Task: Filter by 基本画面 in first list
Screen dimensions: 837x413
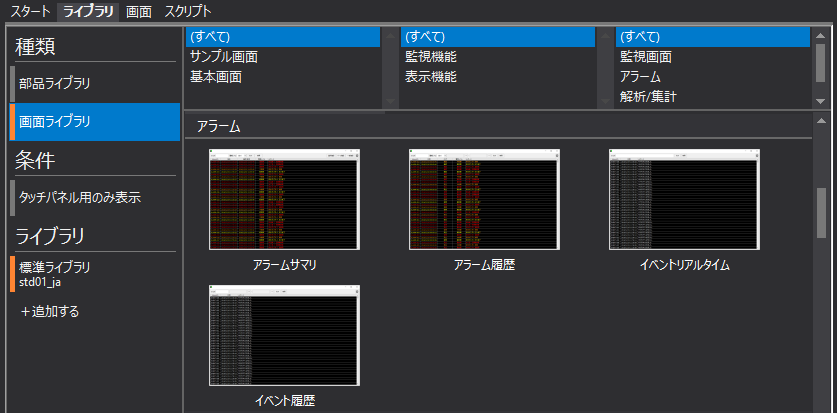Action: point(215,77)
